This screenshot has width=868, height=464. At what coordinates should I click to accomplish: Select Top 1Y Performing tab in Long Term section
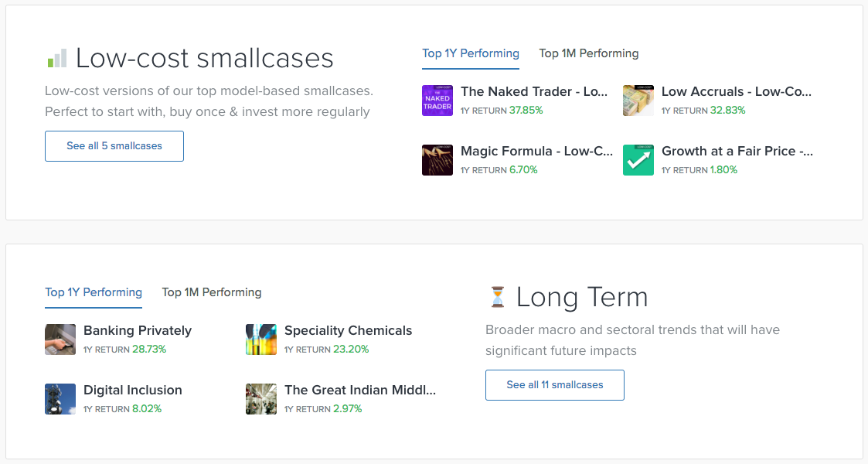pyautogui.click(x=94, y=292)
